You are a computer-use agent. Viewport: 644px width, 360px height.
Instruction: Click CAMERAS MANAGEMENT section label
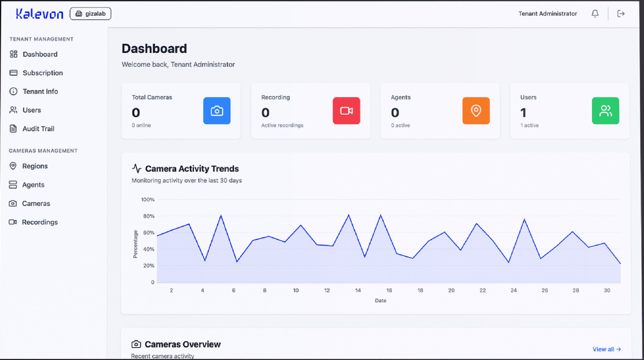pos(43,151)
